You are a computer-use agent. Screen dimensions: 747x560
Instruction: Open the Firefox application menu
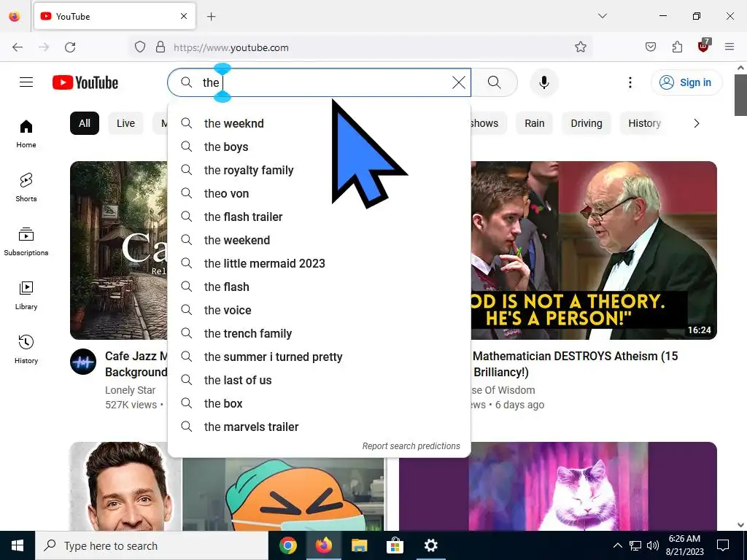click(x=729, y=47)
